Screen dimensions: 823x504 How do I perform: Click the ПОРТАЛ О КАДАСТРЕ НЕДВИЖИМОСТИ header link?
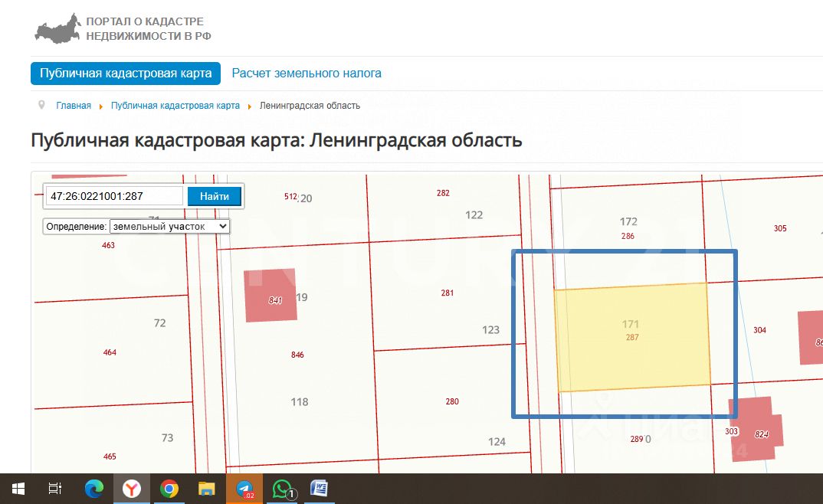149,29
